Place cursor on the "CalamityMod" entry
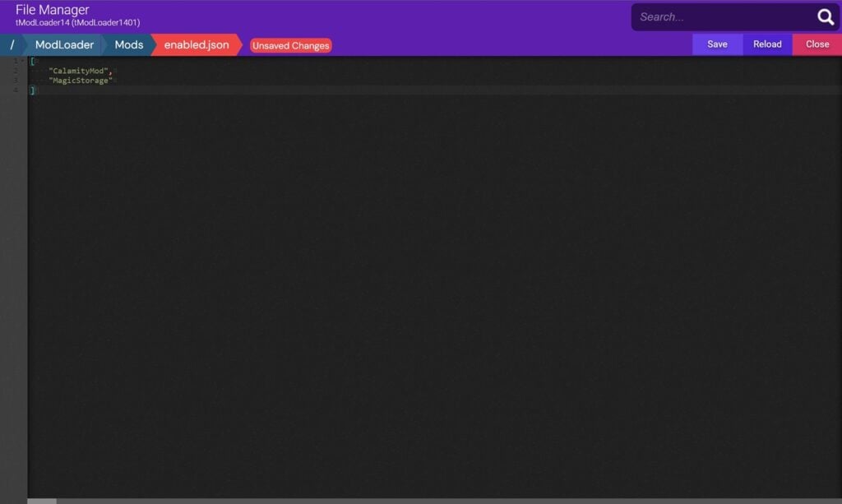The width and height of the screenshot is (842, 504). [x=78, y=71]
